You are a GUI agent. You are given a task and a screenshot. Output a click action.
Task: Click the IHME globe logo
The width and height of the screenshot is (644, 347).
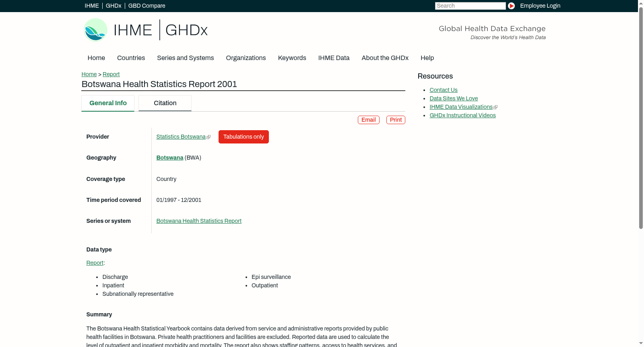click(x=95, y=30)
